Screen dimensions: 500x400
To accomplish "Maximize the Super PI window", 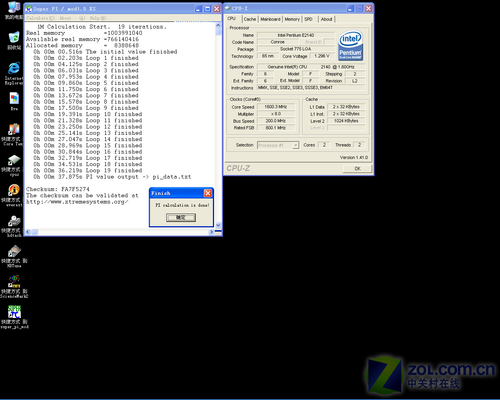I will coord(207,9).
